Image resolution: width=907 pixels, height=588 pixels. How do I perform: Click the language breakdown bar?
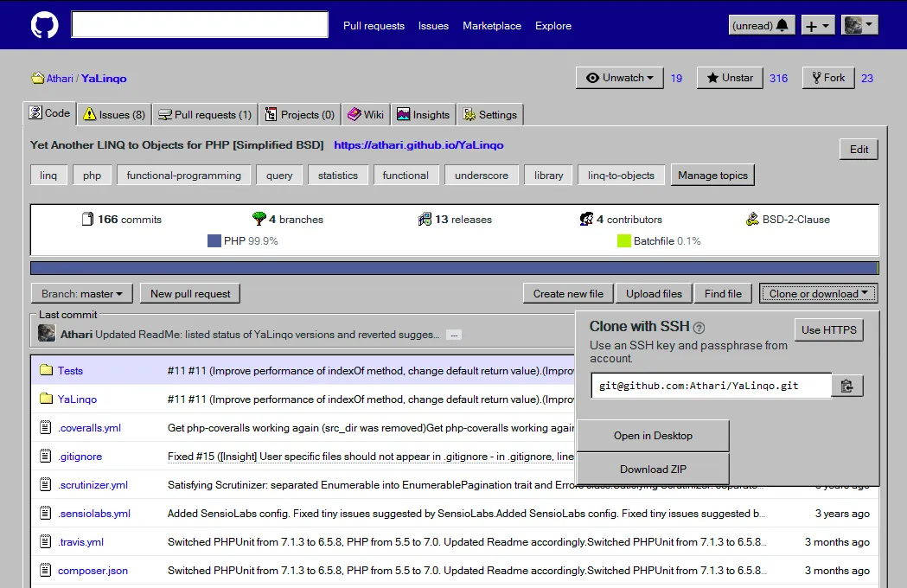tap(455, 268)
